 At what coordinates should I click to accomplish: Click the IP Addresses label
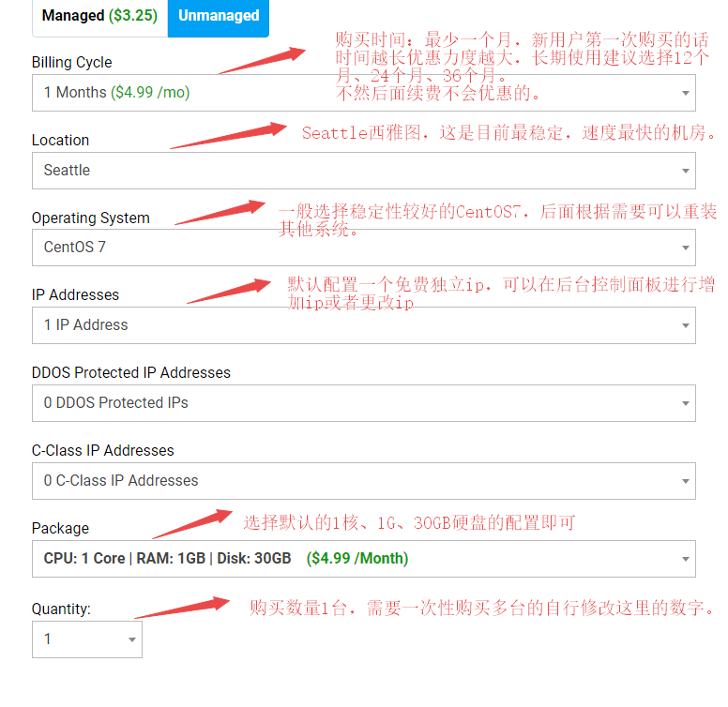click(x=75, y=294)
